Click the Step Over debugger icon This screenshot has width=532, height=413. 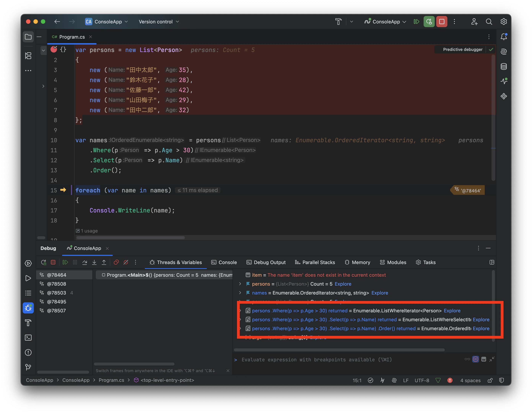click(x=84, y=262)
